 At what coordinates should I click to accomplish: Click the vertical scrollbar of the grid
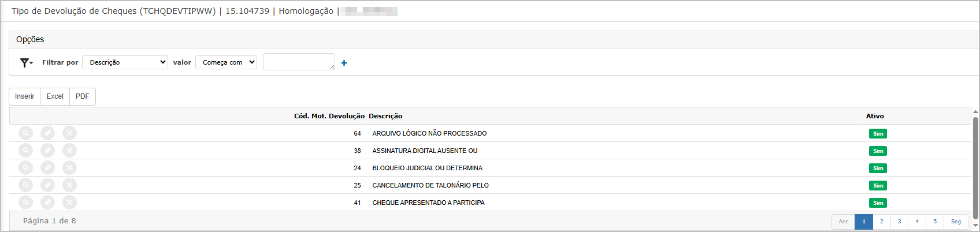pos(975,167)
